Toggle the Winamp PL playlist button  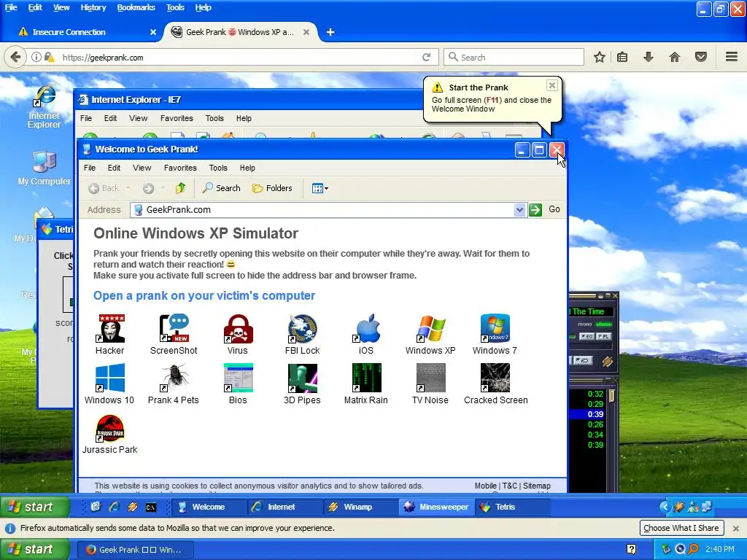pos(603,336)
